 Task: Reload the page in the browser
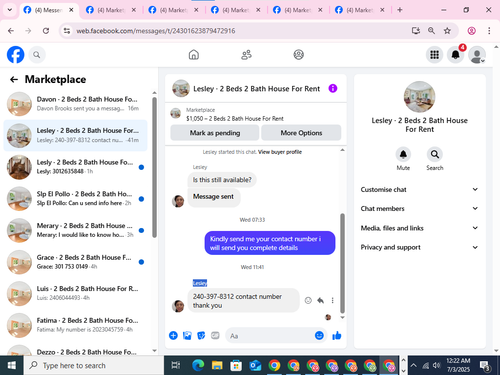[x=46, y=31]
